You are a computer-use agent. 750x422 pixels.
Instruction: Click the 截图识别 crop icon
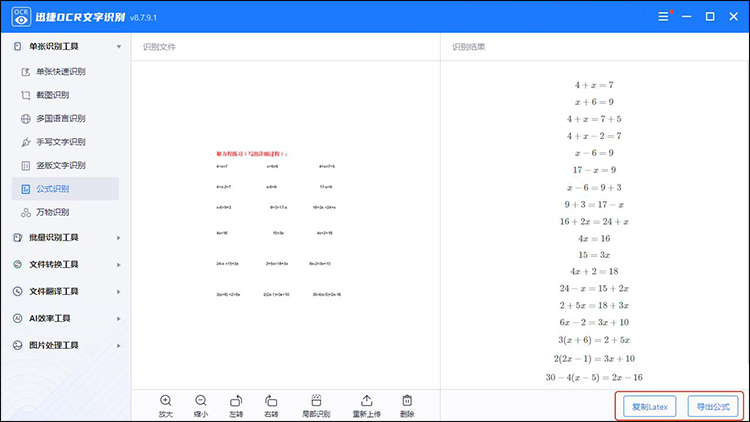[x=26, y=95]
